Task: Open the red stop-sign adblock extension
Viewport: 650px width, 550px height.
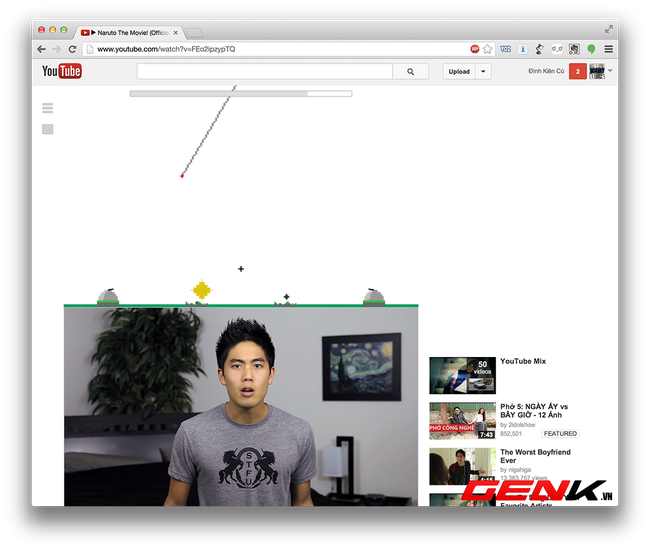Action: (475, 49)
